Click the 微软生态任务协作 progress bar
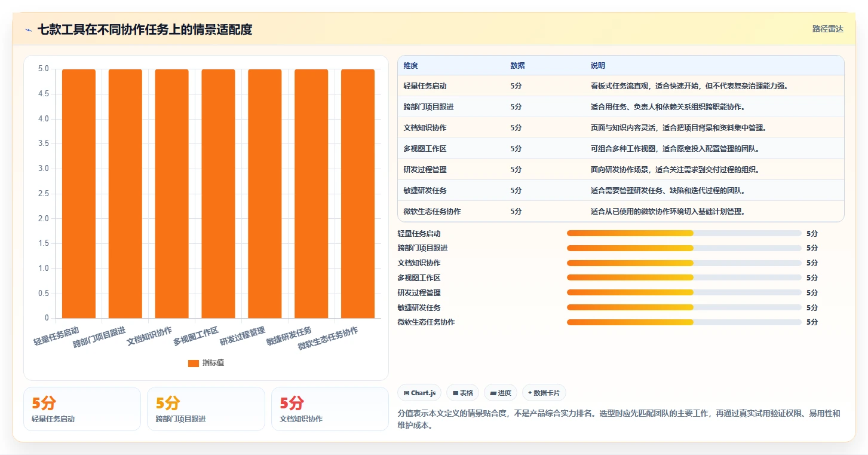This screenshot has height=455, width=868. pos(684,322)
